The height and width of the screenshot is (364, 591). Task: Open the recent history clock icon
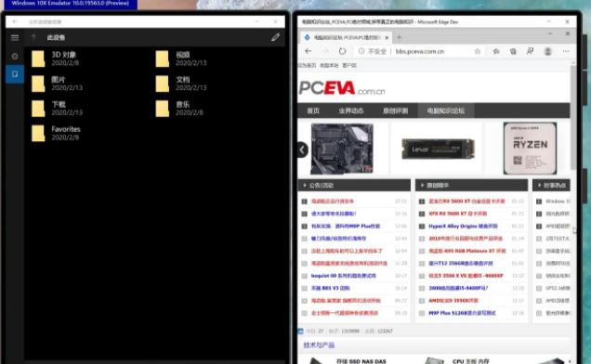coord(15,56)
